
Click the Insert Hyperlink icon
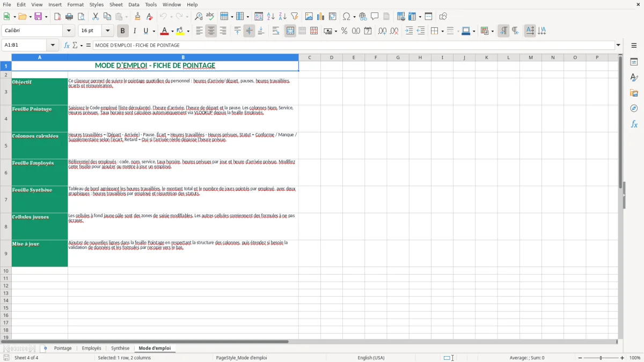pos(363,17)
